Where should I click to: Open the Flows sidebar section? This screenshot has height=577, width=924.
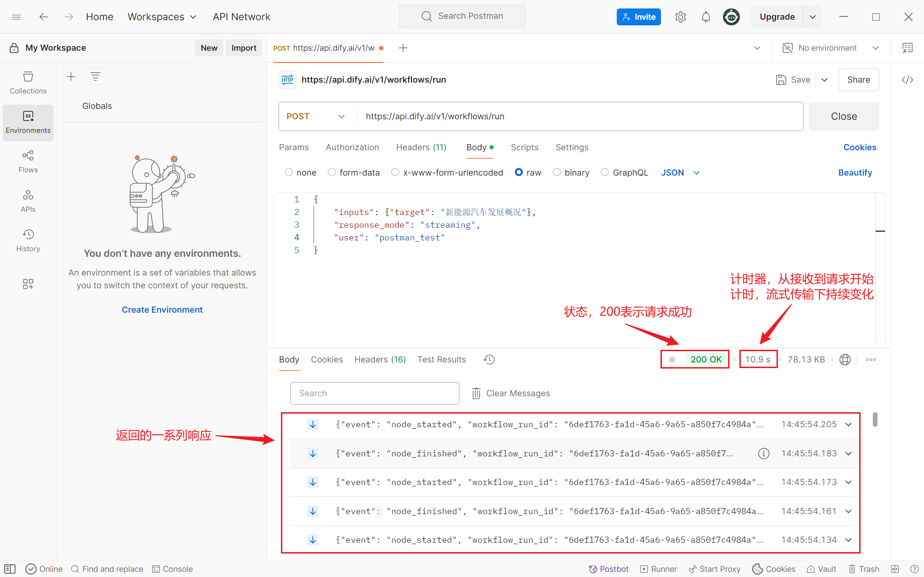coord(28,162)
